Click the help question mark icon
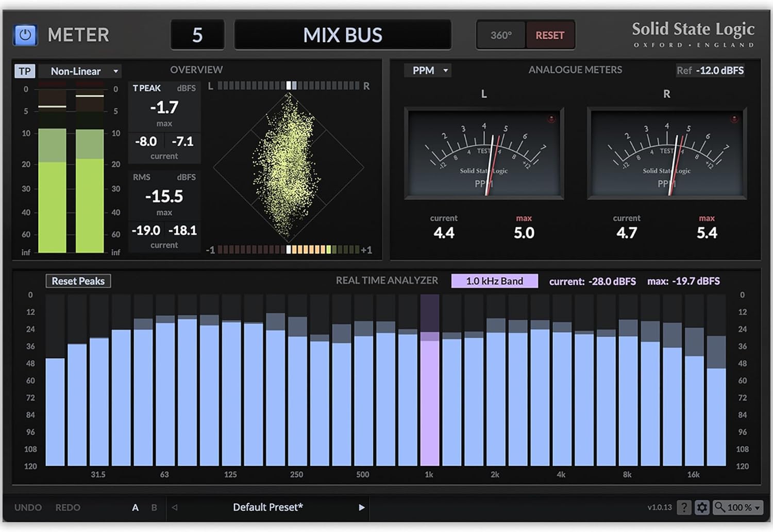 click(684, 508)
